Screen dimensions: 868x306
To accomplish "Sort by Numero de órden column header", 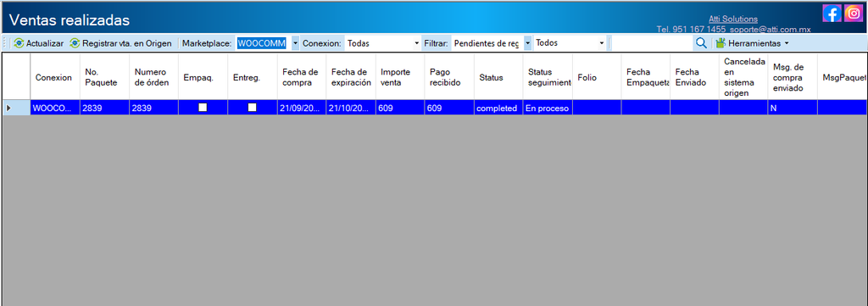I will coord(154,77).
